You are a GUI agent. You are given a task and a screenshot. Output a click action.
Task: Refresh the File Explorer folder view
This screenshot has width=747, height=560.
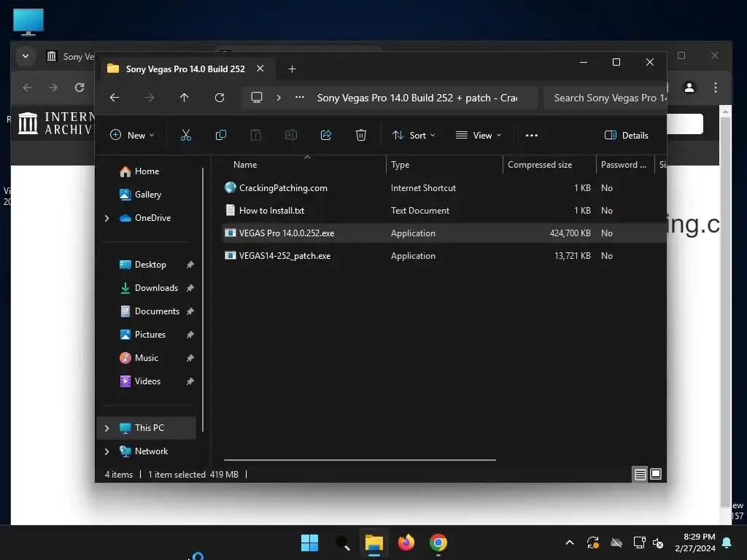[x=219, y=98]
